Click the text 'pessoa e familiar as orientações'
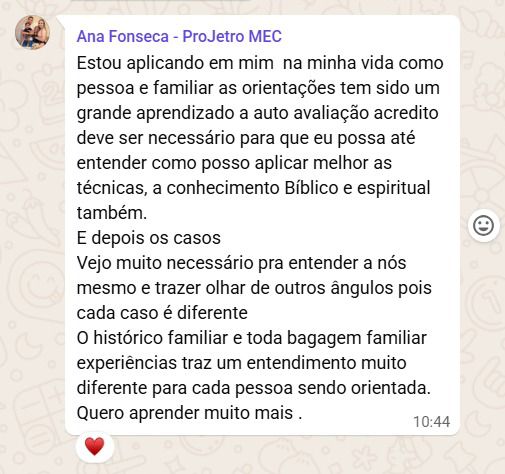The image size is (505, 474). tap(206, 88)
